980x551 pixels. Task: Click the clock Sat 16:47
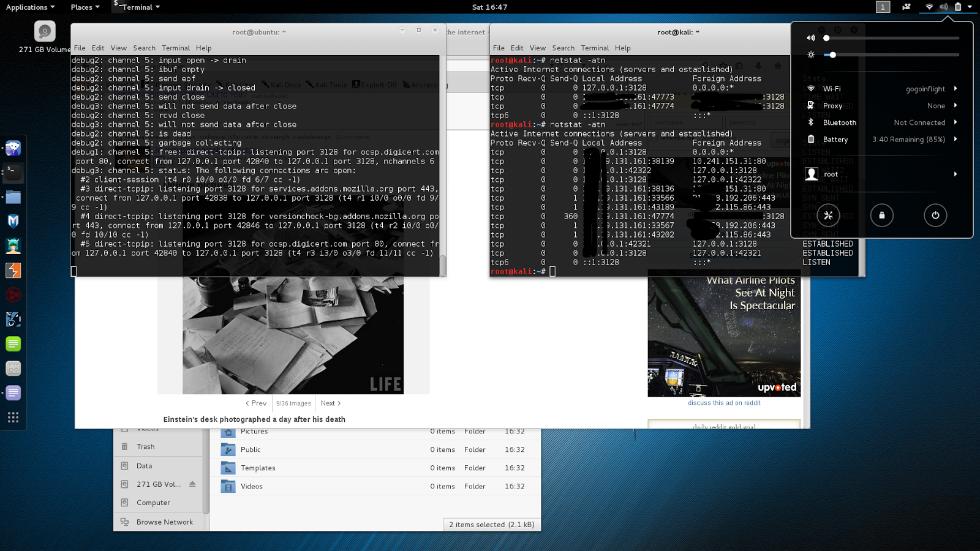click(x=489, y=7)
